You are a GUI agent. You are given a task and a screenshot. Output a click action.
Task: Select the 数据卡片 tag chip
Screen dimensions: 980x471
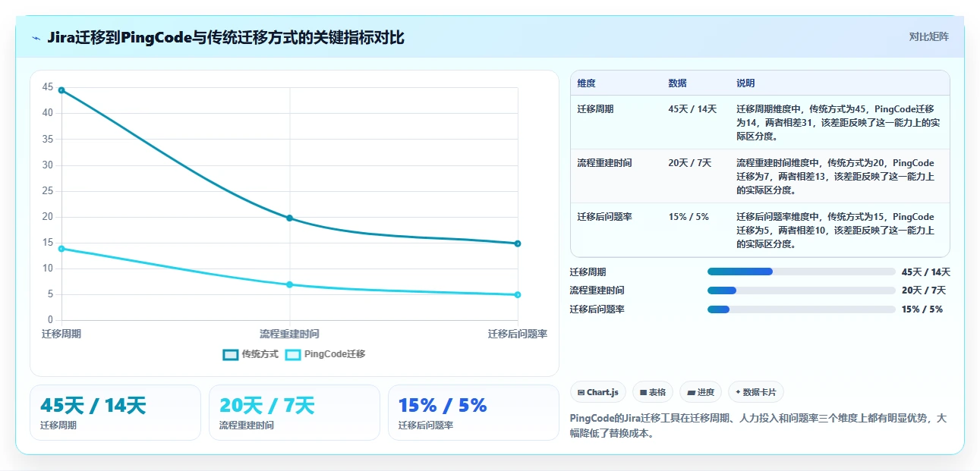pos(756,392)
